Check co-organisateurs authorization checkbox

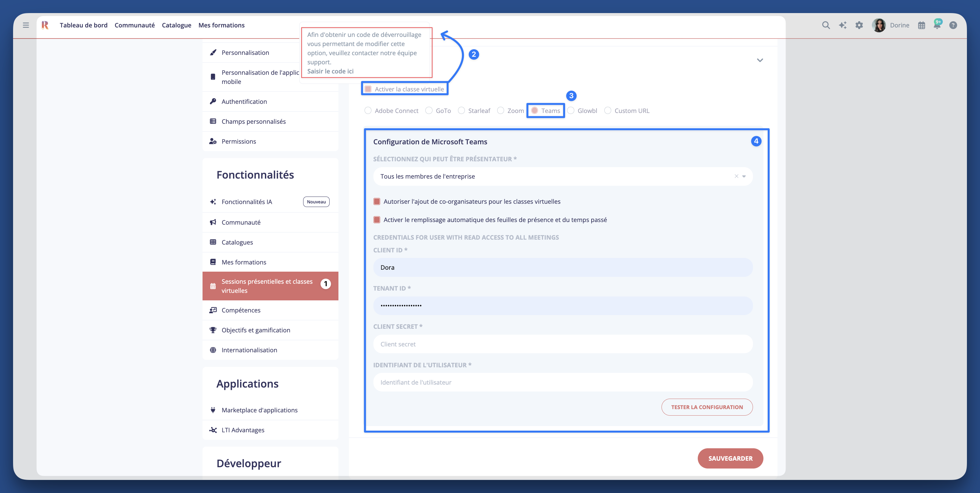point(377,201)
